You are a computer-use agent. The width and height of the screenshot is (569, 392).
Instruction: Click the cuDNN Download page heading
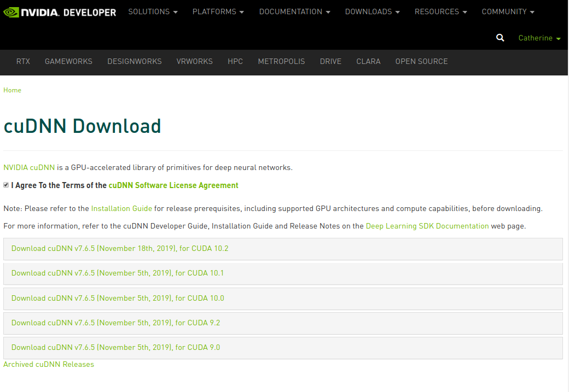tap(83, 126)
